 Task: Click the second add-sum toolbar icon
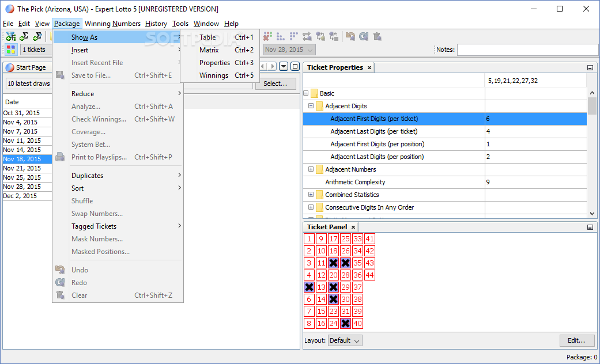(37, 37)
